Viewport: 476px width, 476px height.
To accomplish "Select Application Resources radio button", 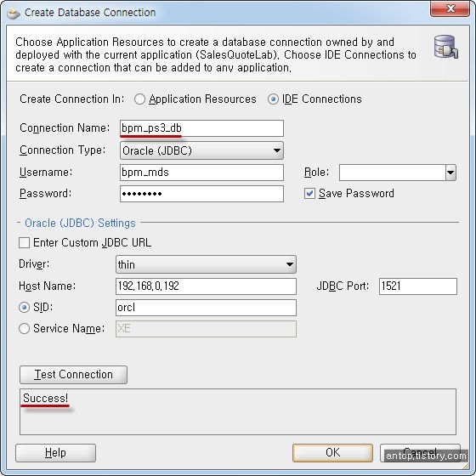I will pyautogui.click(x=139, y=99).
